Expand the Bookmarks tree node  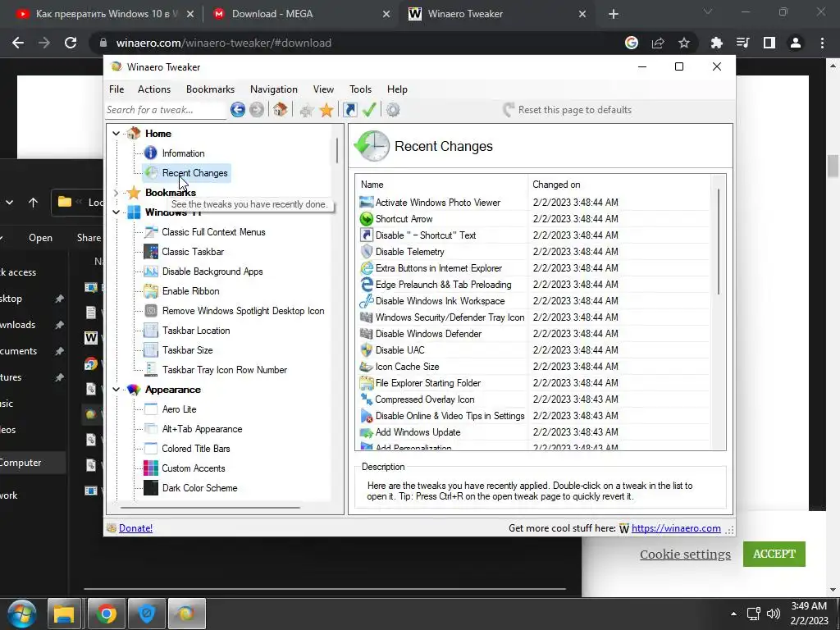coord(116,193)
